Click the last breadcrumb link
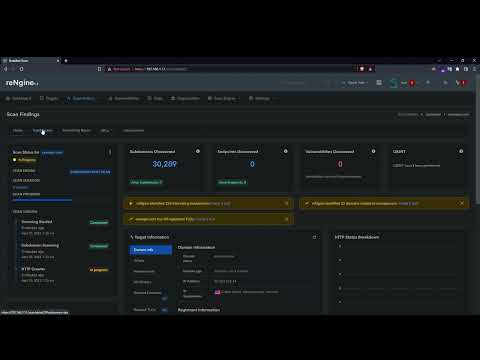 (458, 114)
